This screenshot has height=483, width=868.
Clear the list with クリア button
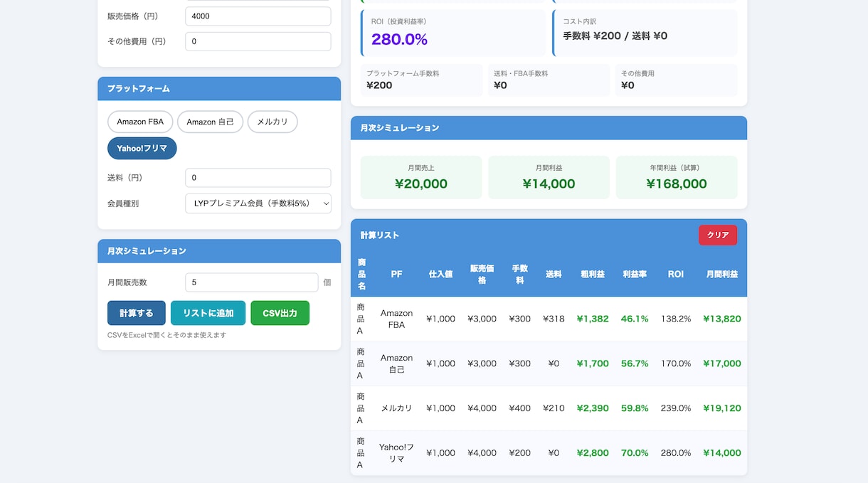point(718,235)
